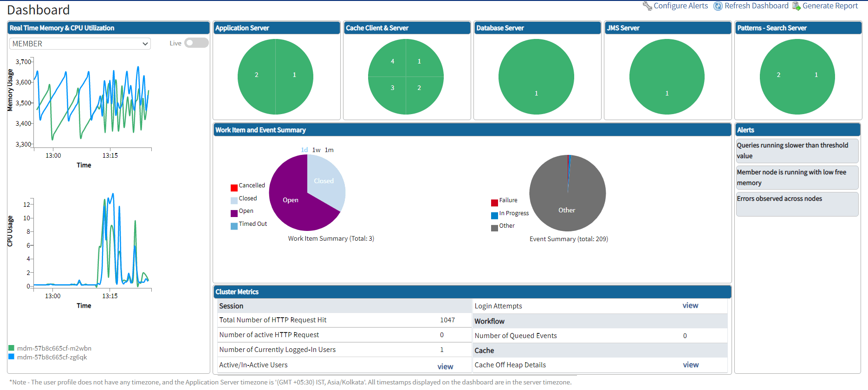Click the blue In Progress legend swatch
The width and height of the screenshot is (868, 390).
[494, 216]
